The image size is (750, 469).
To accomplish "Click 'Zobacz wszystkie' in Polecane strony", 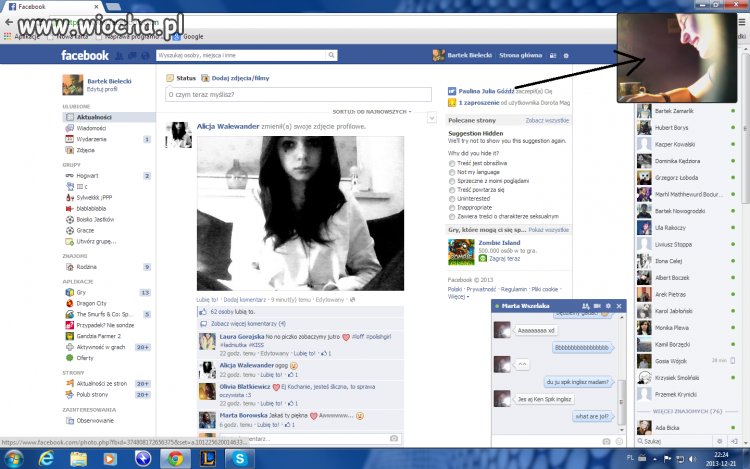I will [x=547, y=120].
